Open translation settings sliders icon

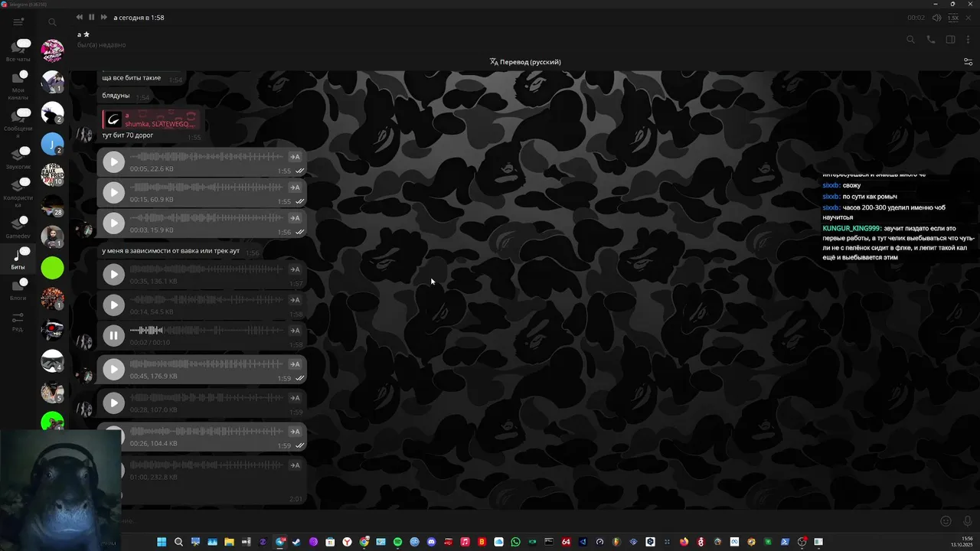pyautogui.click(x=969, y=62)
